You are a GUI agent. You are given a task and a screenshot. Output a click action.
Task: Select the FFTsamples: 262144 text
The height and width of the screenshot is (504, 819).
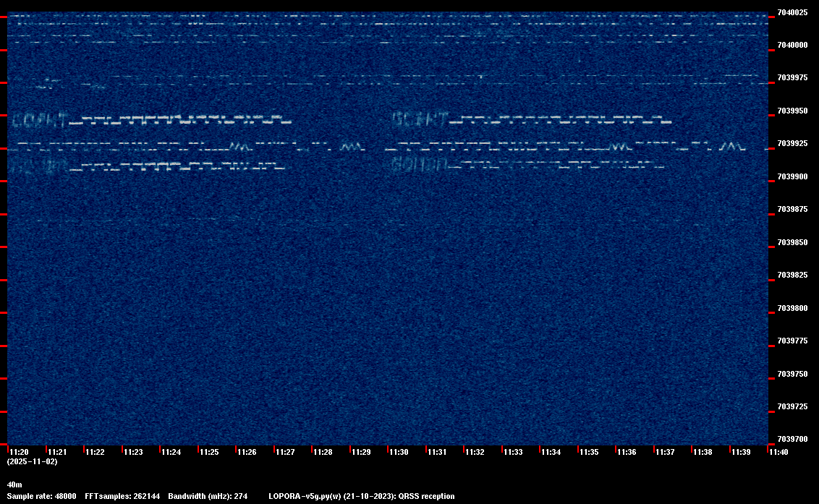(122, 496)
